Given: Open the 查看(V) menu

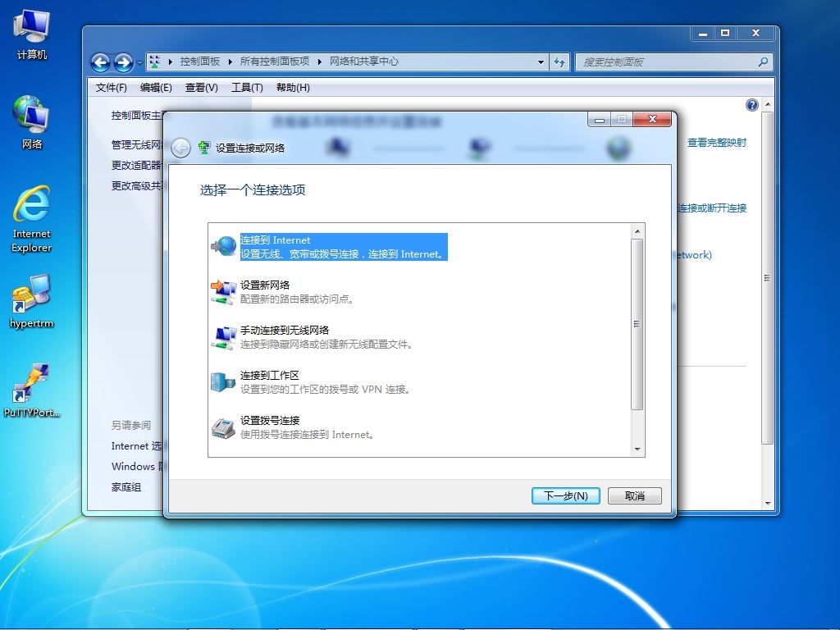Looking at the screenshot, I should point(202,87).
